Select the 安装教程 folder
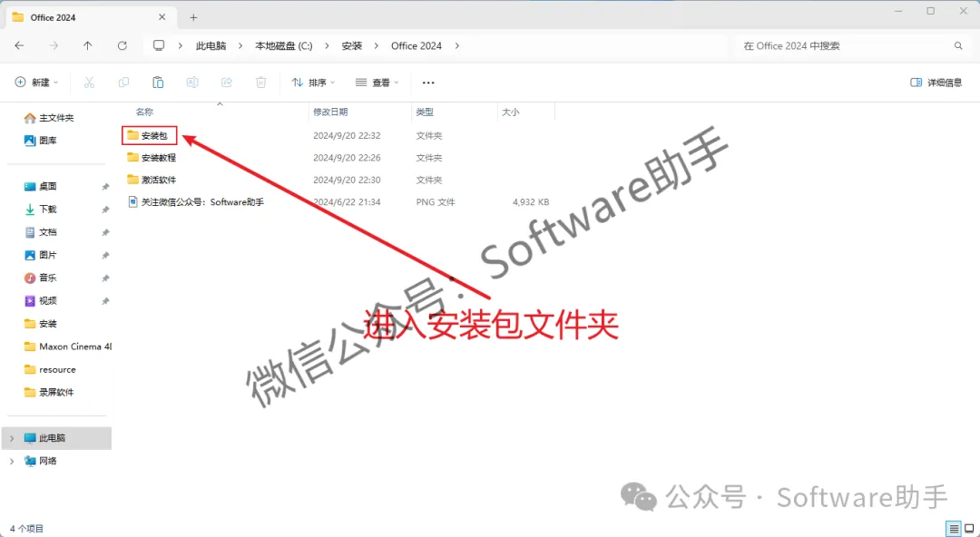Viewport: 980px width, 537px height. (x=152, y=158)
